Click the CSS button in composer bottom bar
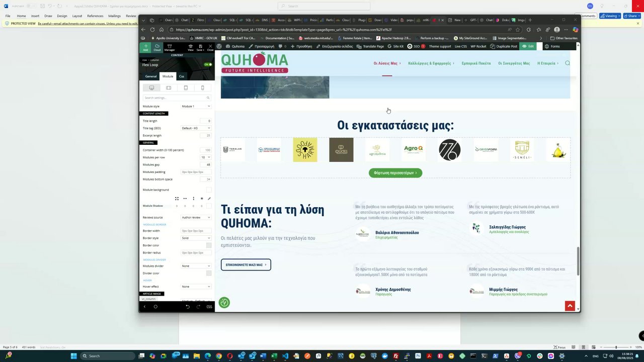This screenshot has height=362, width=644. pos(209,307)
